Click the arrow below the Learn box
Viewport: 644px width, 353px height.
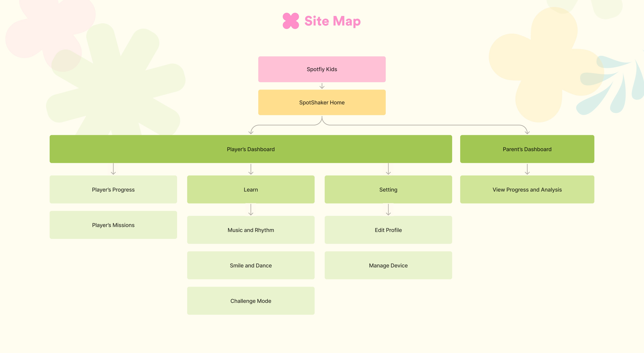click(x=251, y=210)
